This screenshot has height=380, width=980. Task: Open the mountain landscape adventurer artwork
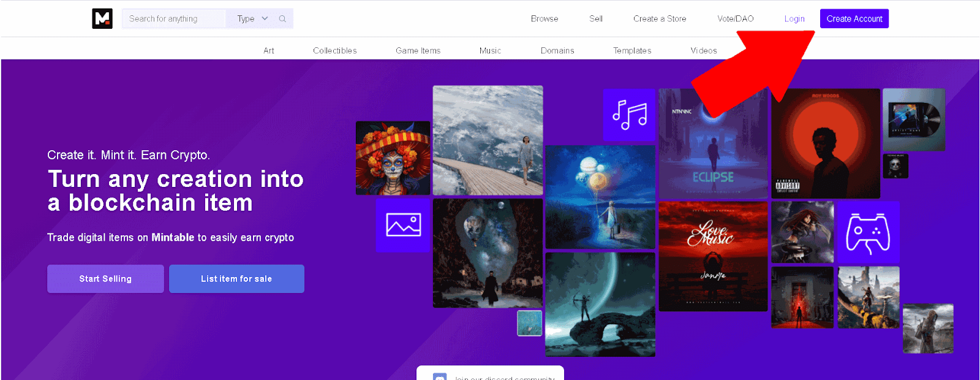tap(869, 297)
